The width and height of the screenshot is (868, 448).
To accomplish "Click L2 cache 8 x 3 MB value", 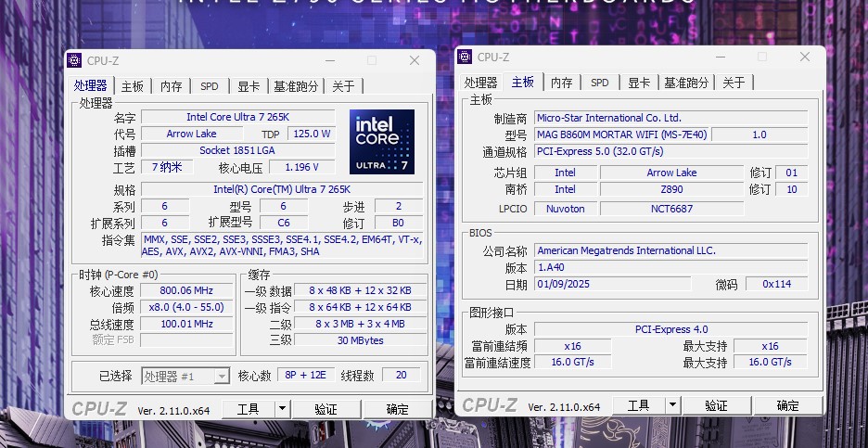I will click(x=361, y=324).
